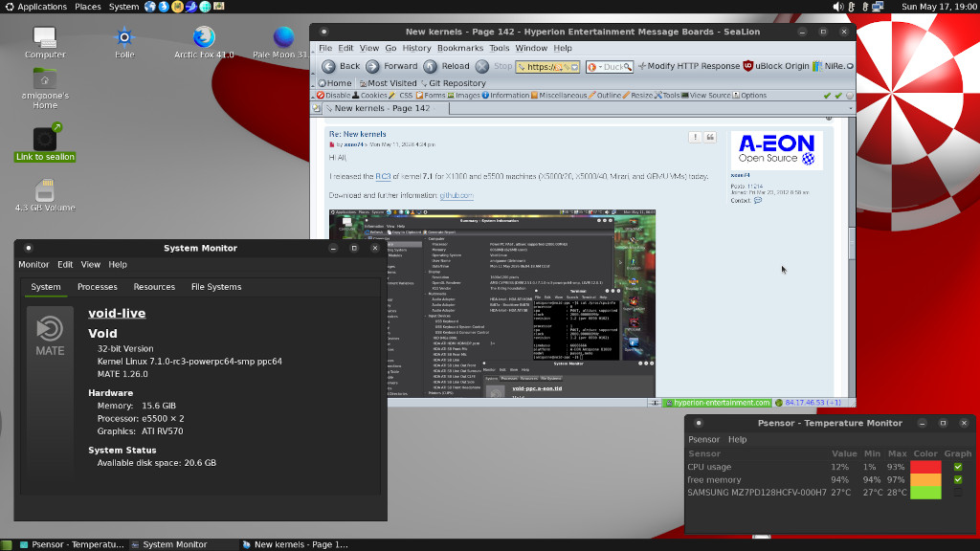980x551 pixels.
Task: Open Home bookmark in bookmarks toolbar
Action: (334, 83)
